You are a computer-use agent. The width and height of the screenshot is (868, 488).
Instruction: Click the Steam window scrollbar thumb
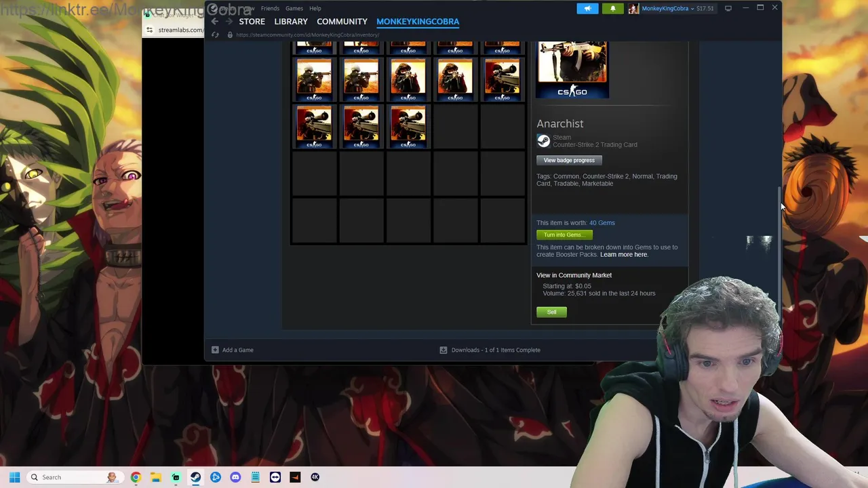780,255
